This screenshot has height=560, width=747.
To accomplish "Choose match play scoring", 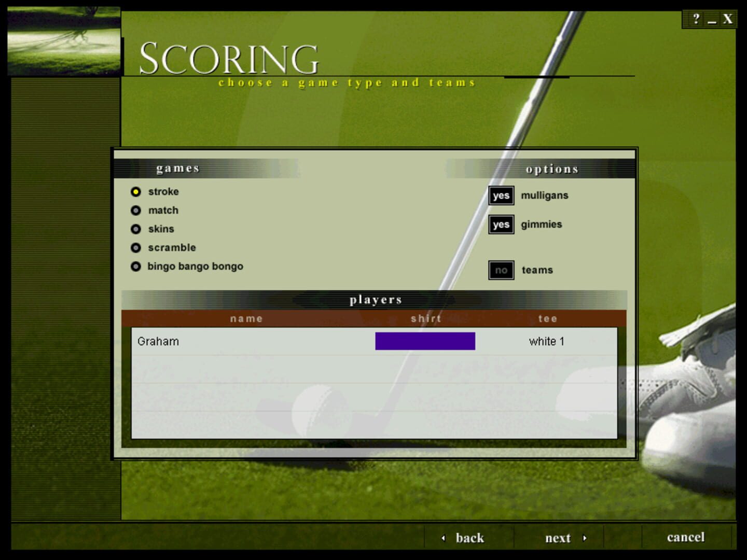I will point(136,210).
